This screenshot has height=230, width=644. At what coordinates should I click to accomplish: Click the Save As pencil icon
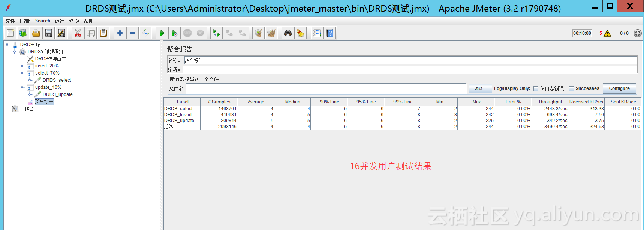[x=61, y=33]
